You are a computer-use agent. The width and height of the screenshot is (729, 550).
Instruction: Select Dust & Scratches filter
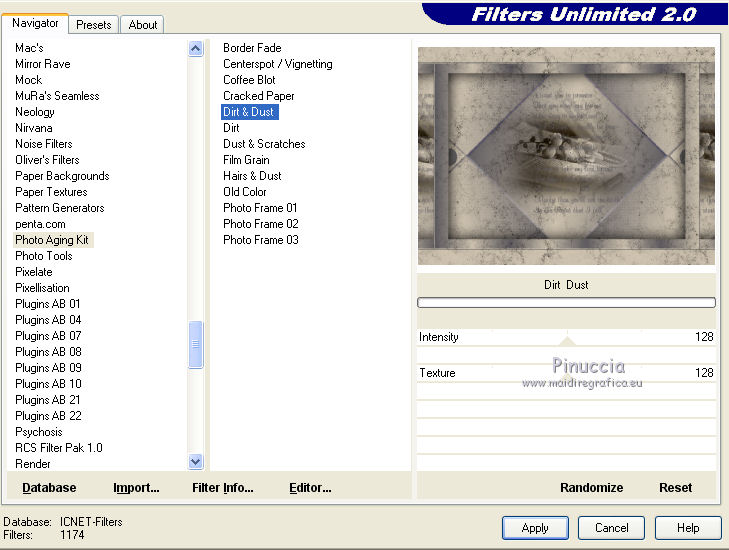(x=264, y=144)
